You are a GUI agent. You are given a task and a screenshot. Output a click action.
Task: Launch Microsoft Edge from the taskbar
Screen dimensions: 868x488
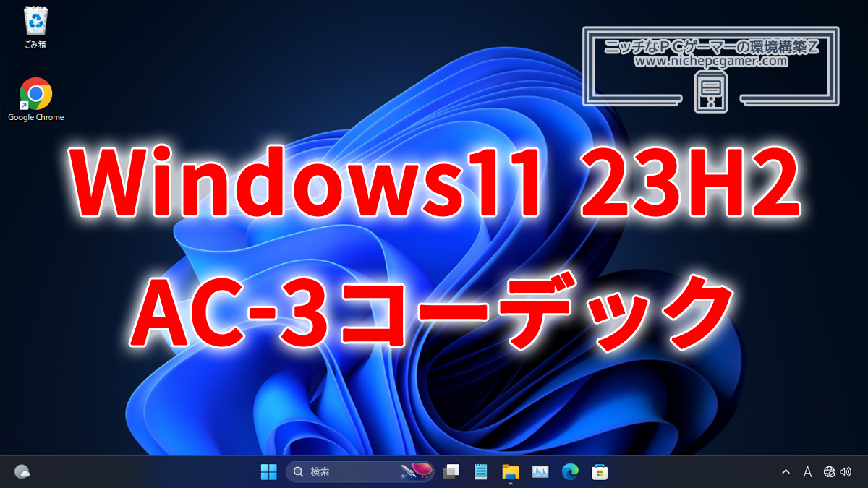click(x=570, y=472)
